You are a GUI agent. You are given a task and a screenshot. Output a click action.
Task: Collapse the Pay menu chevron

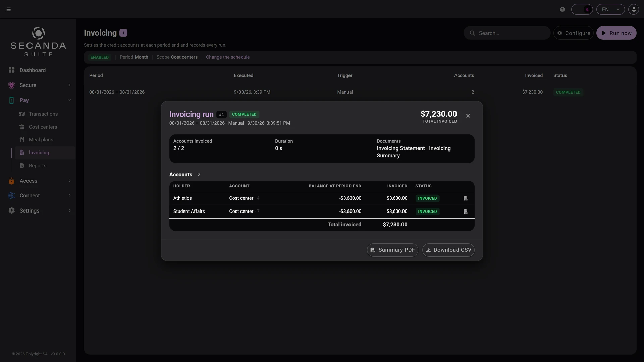[69, 100]
